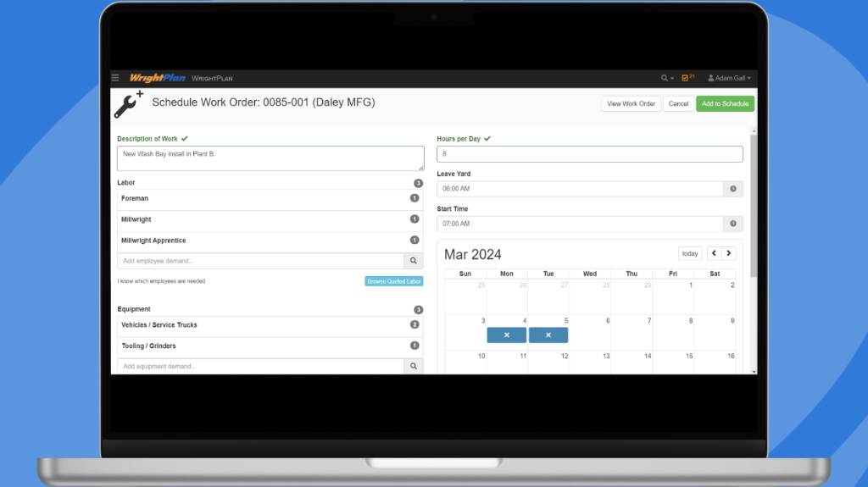Select Sunday March 3 on calendar
This screenshot has width=868, height=487.
click(x=465, y=333)
